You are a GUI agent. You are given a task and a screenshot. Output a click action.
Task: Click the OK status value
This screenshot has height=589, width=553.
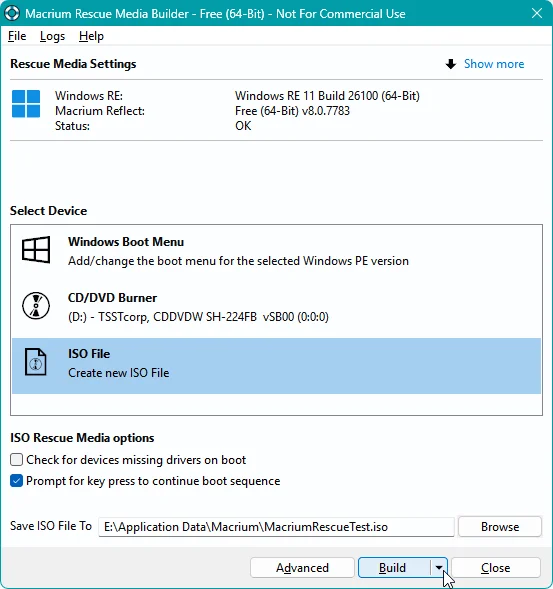point(243,125)
